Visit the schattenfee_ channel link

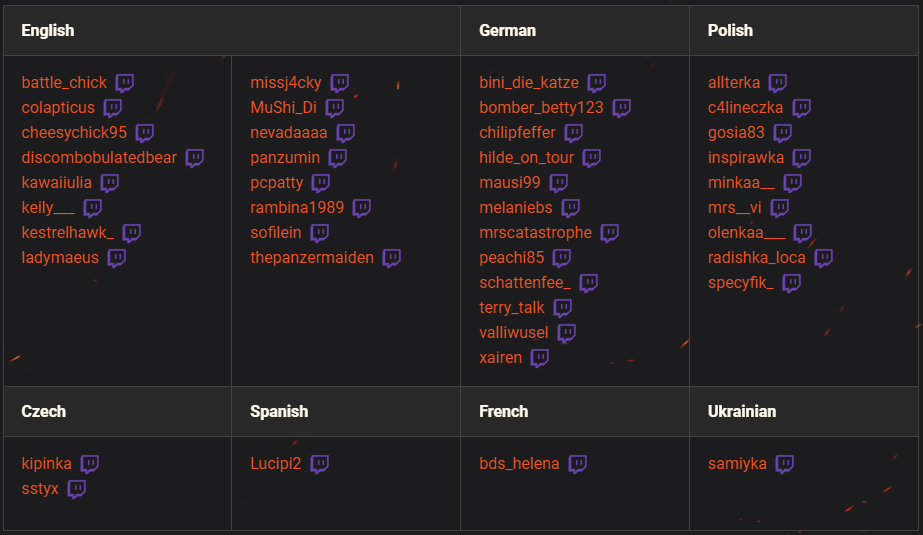coord(525,283)
